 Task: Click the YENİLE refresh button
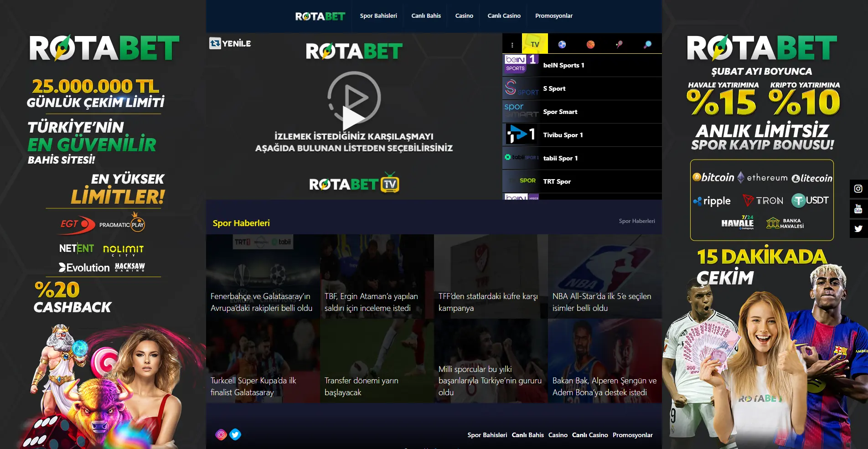pyautogui.click(x=230, y=43)
